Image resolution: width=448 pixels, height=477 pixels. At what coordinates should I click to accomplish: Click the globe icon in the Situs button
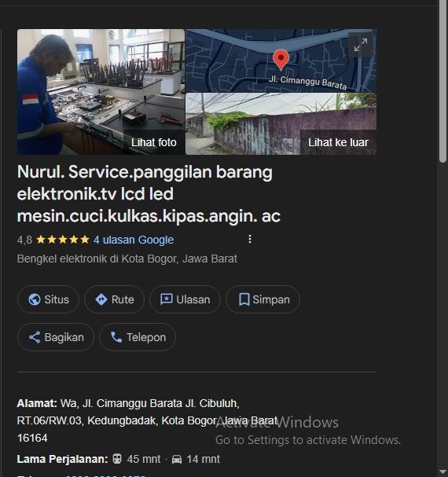[35, 299]
